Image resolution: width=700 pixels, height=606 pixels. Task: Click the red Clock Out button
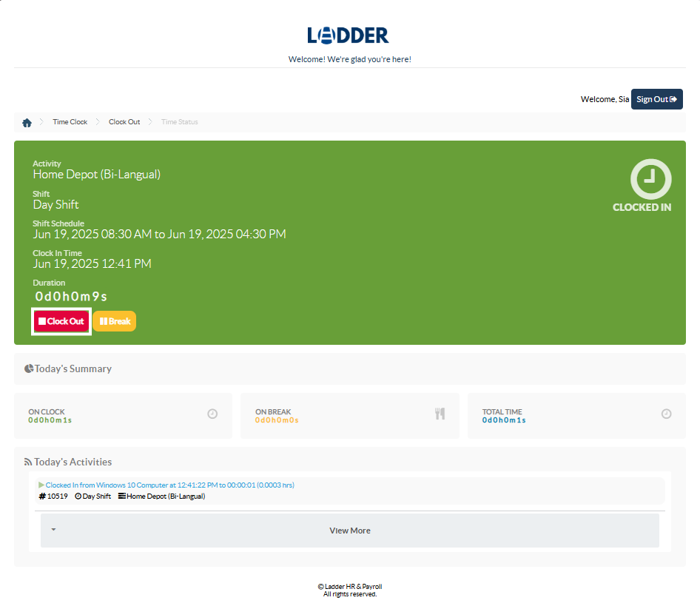(61, 321)
